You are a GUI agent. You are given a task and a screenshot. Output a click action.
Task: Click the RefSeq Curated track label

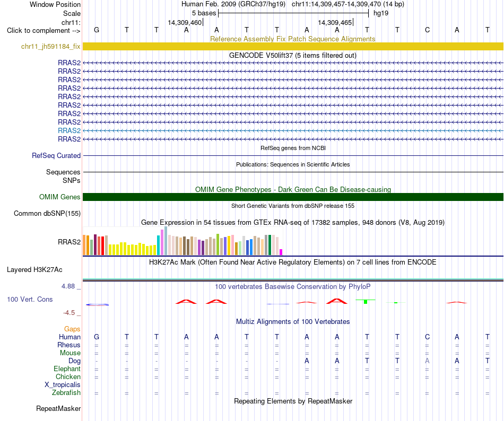click(56, 156)
